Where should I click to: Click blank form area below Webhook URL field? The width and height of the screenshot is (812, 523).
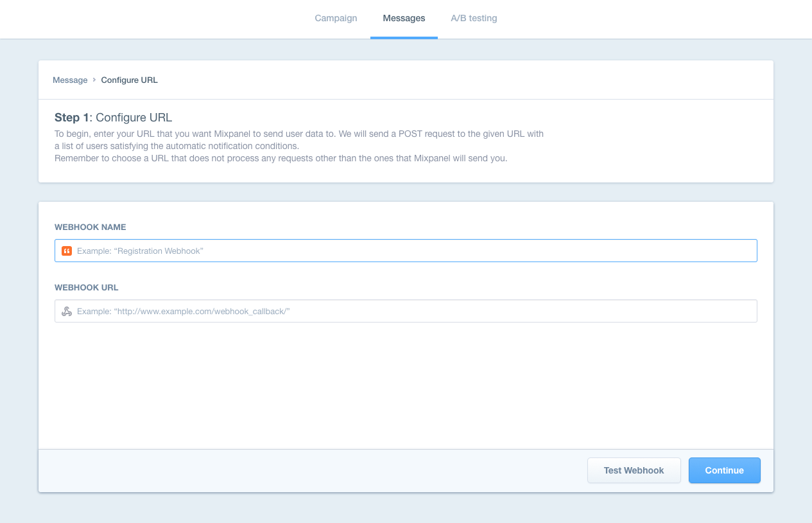pos(406,386)
